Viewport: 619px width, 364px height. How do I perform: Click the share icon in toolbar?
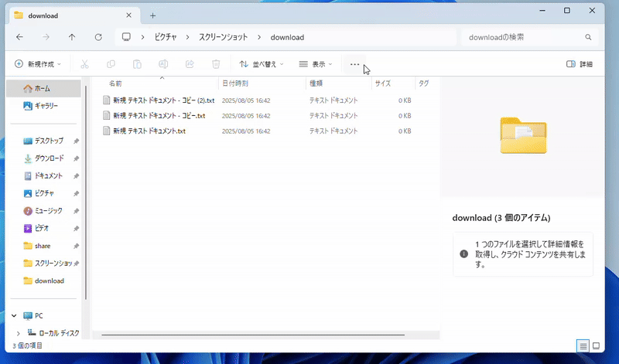(190, 64)
